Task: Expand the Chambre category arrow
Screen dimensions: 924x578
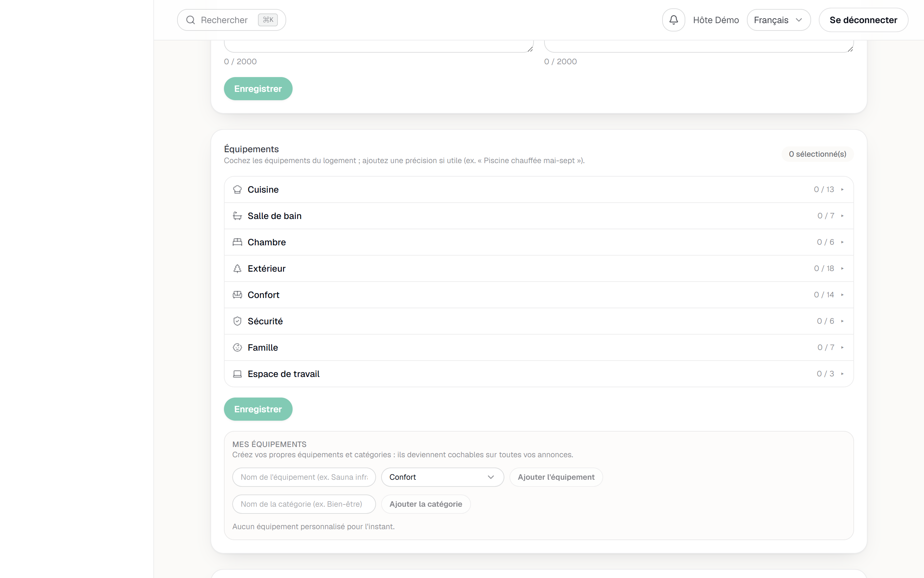Action: [842, 242]
